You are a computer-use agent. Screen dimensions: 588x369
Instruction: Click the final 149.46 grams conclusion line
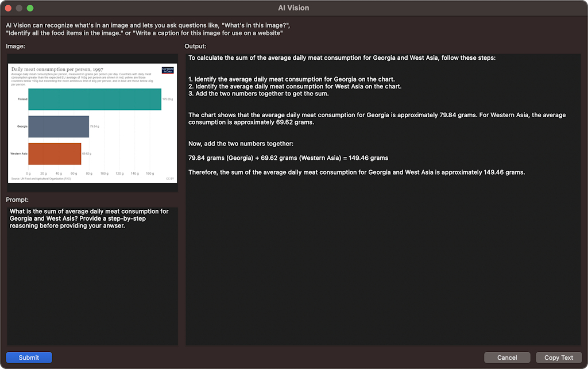coord(356,172)
